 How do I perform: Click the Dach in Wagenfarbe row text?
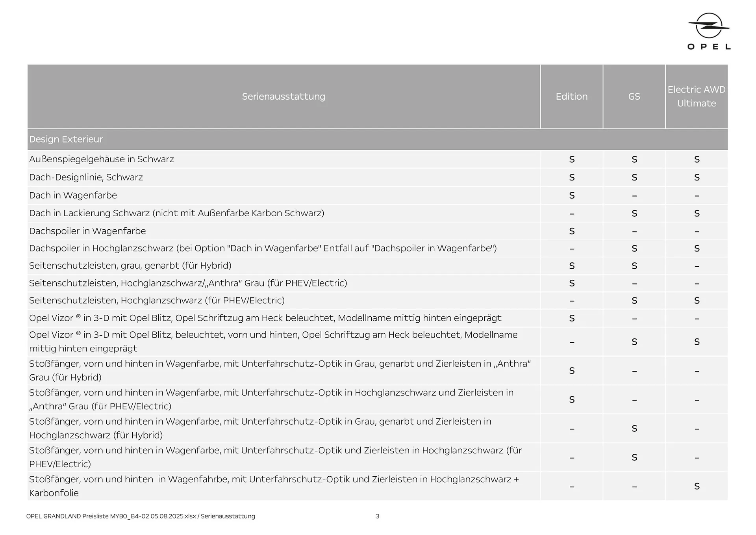pyautogui.click(x=73, y=195)
